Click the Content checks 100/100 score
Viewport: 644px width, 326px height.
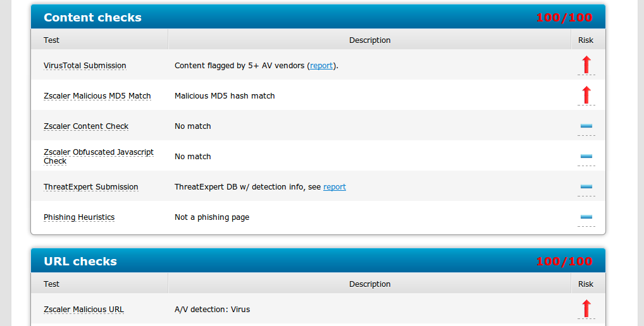564,18
